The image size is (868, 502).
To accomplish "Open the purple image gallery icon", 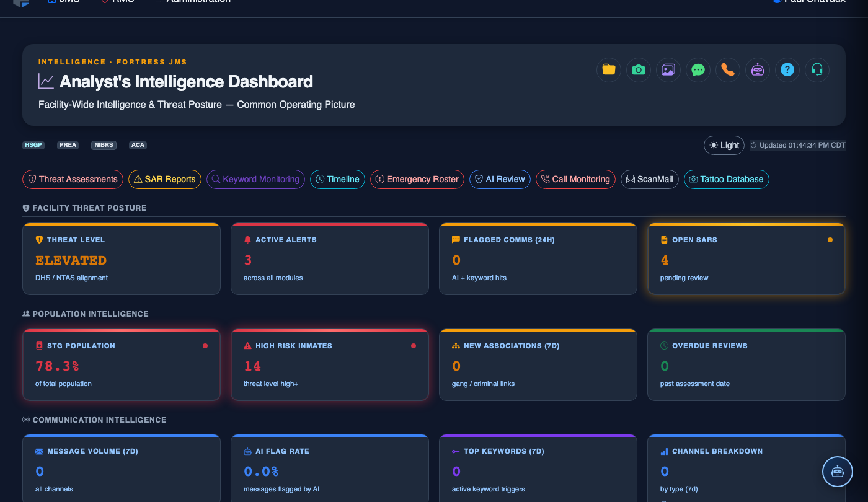I will coord(668,70).
